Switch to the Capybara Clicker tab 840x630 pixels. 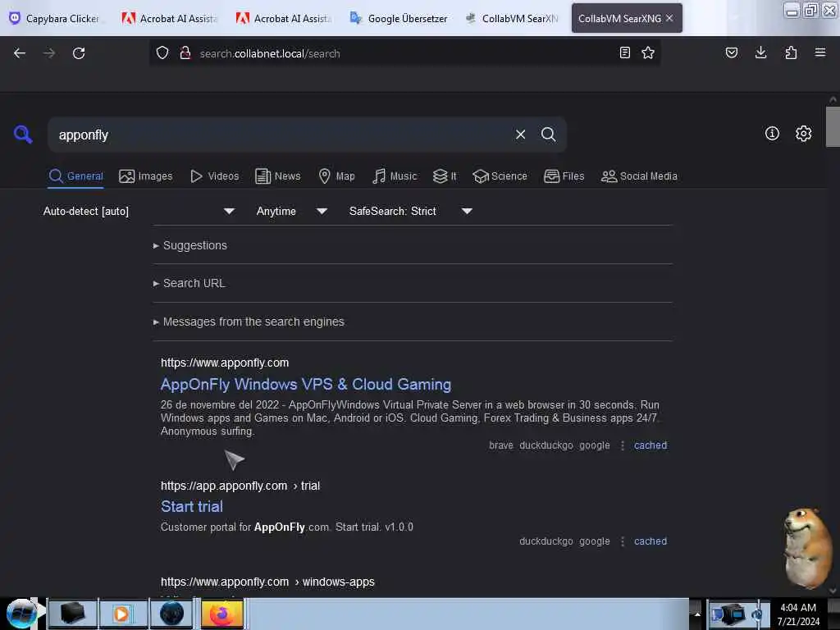(x=56, y=18)
